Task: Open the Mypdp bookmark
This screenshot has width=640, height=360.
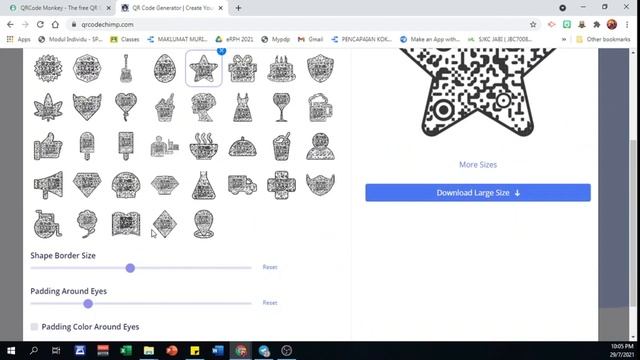Action: coord(276,39)
